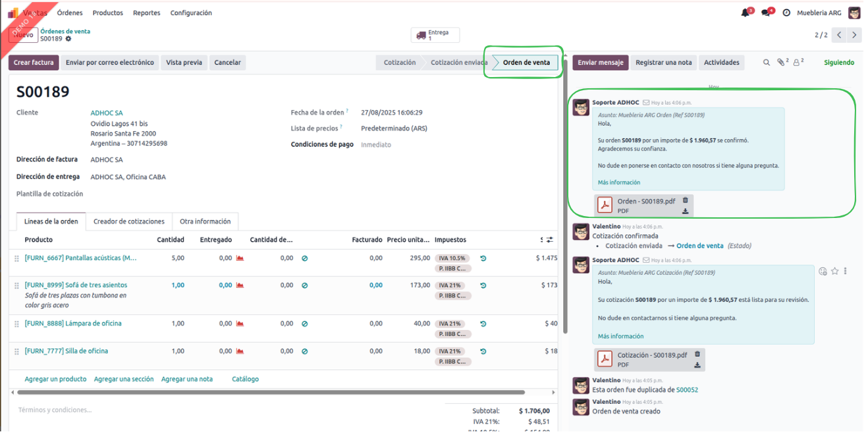
Task: Open the gear actions menu beside S00189
Action: [68, 39]
